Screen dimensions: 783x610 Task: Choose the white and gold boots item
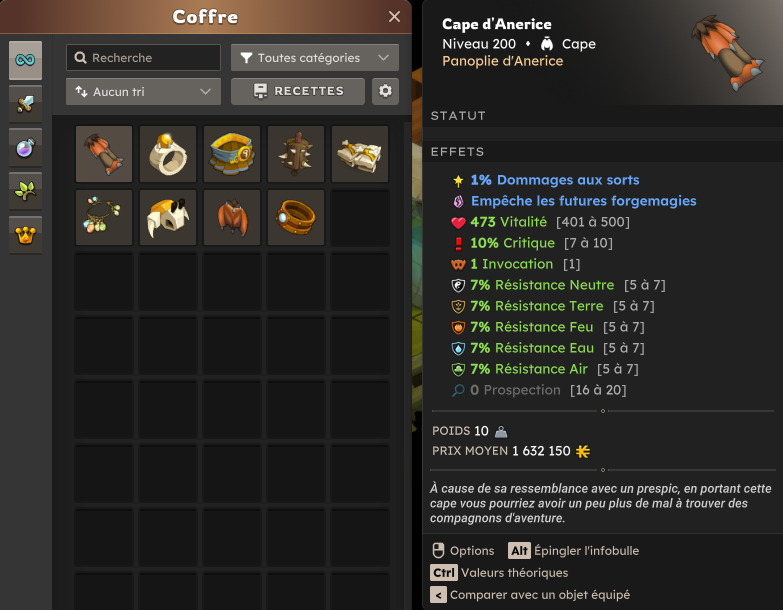[360, 154]
